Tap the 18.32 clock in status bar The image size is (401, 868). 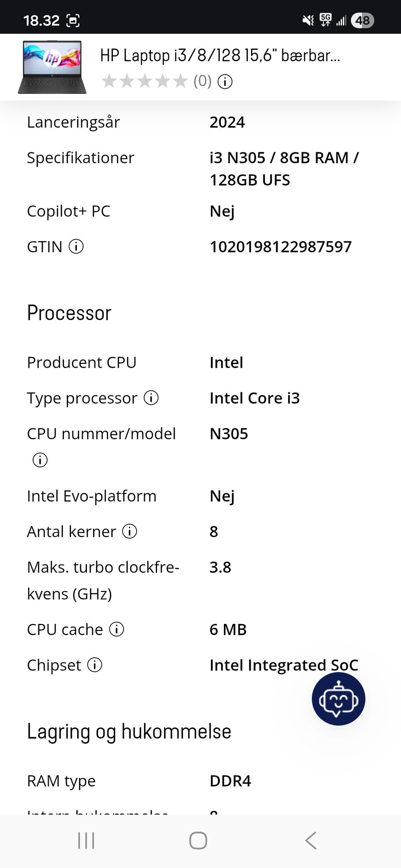click(x=41, y=20)
